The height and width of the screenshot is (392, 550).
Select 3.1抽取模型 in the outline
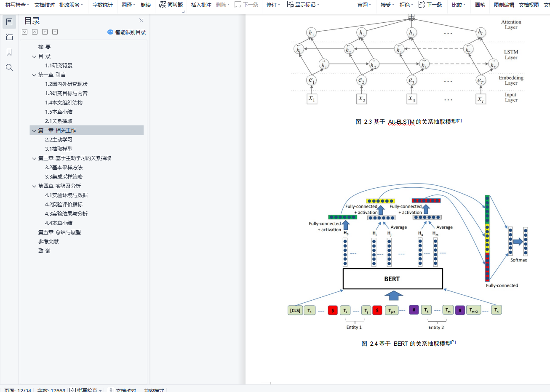tap(59, 149)
